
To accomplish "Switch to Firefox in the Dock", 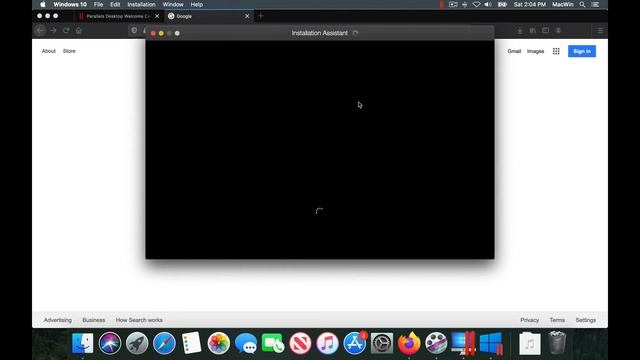I will [x=409, y=343].
